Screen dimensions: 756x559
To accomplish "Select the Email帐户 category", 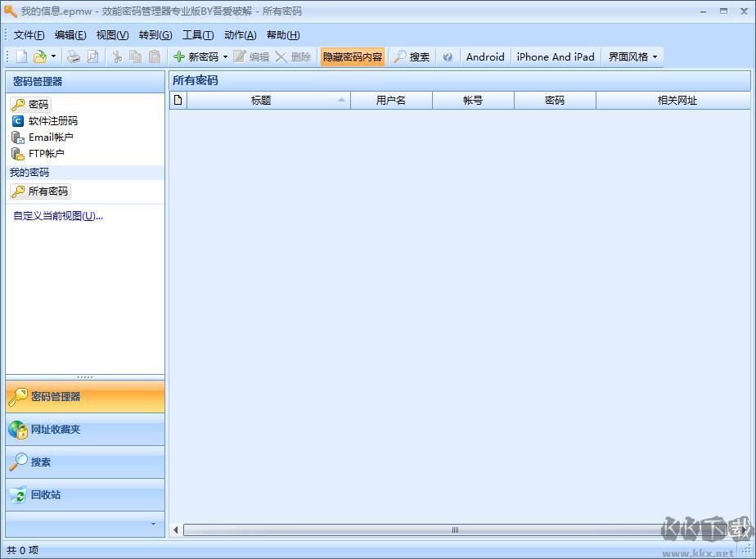I will (51, 137).
